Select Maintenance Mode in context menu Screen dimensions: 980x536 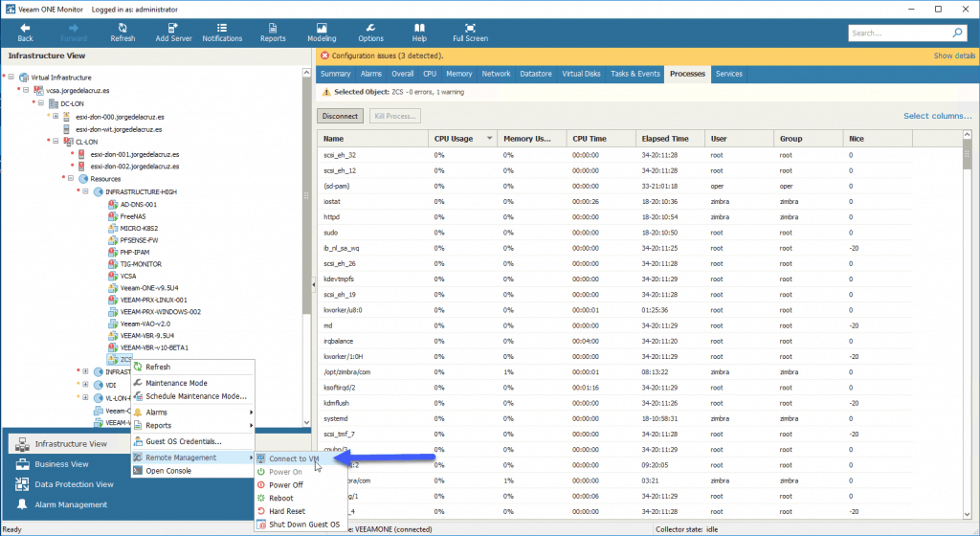point(176,383)
